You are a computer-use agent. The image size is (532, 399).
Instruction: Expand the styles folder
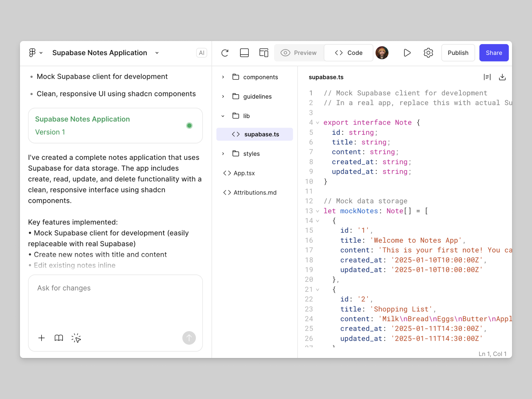pyautogui.click(x=223, y=154)
